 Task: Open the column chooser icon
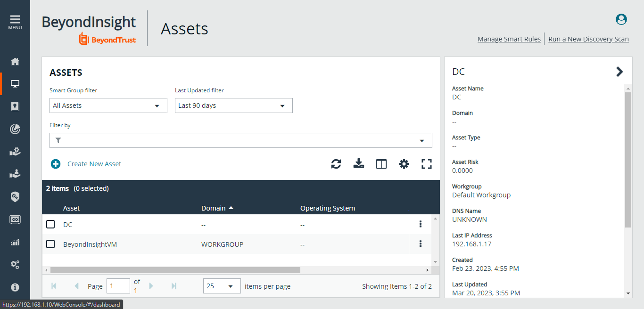point(381,164)
